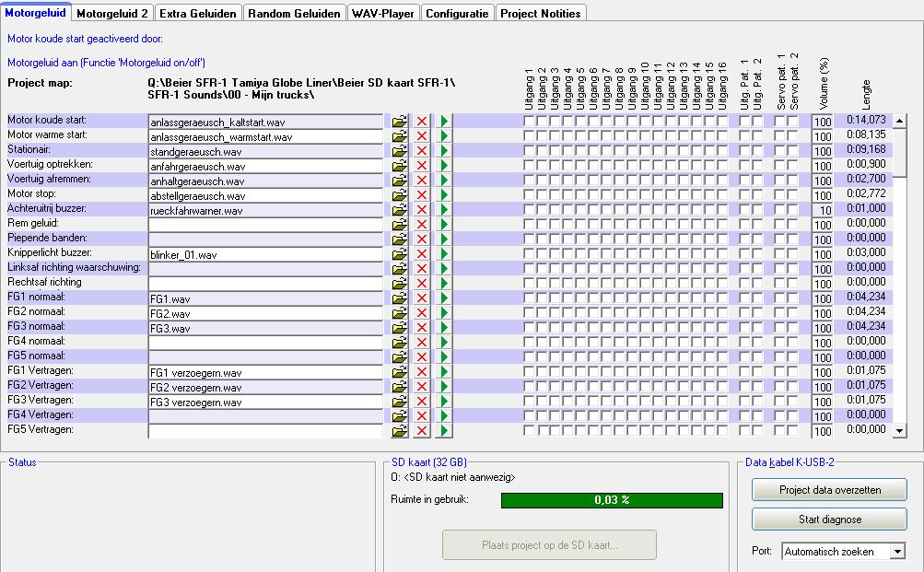Check Uitgang 1 for Achteruitrij buzzer
924x572 pixels.
[529, 209]
